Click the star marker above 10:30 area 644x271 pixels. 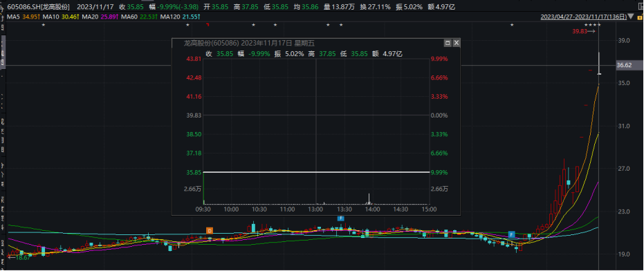tap(253, 26)
